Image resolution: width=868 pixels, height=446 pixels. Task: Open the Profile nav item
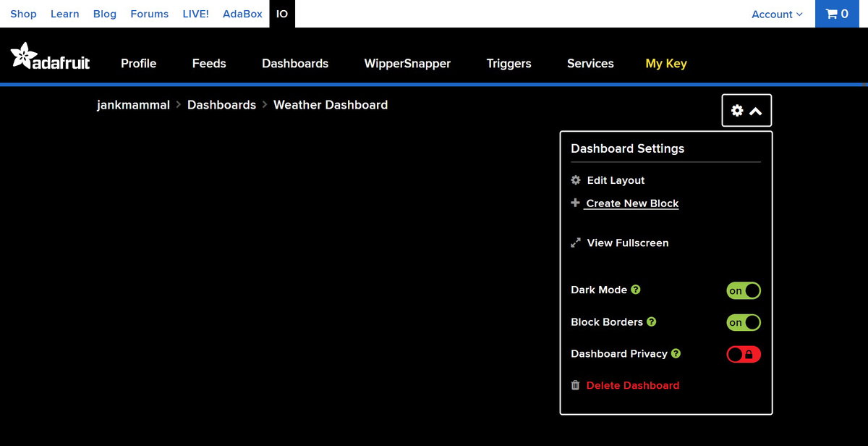pos(139,63)
